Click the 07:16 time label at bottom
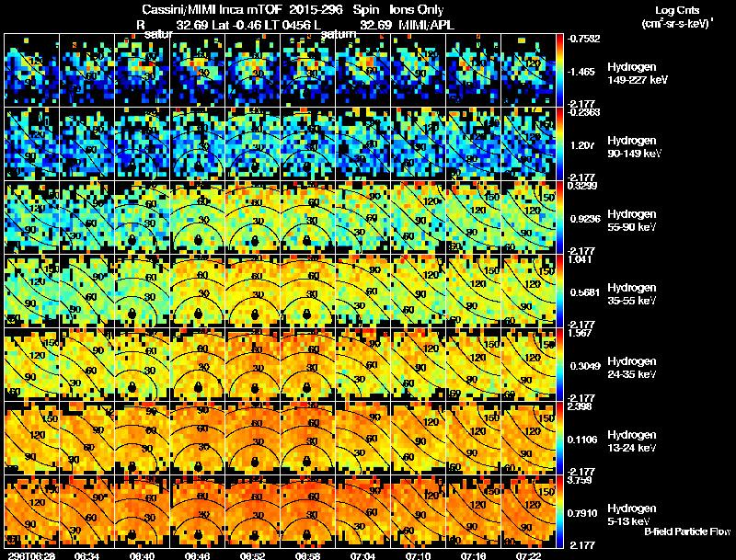The image size is (736, 560). tap(473, 555)
